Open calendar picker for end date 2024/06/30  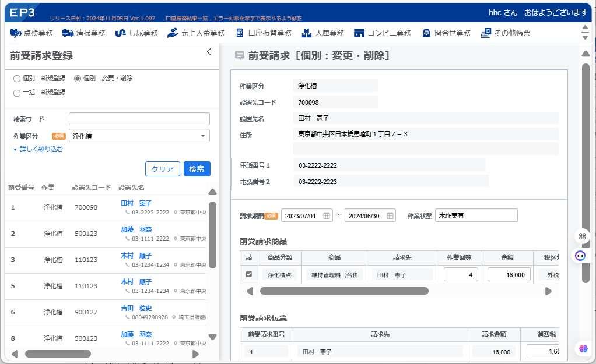click(x=390, y=215)
